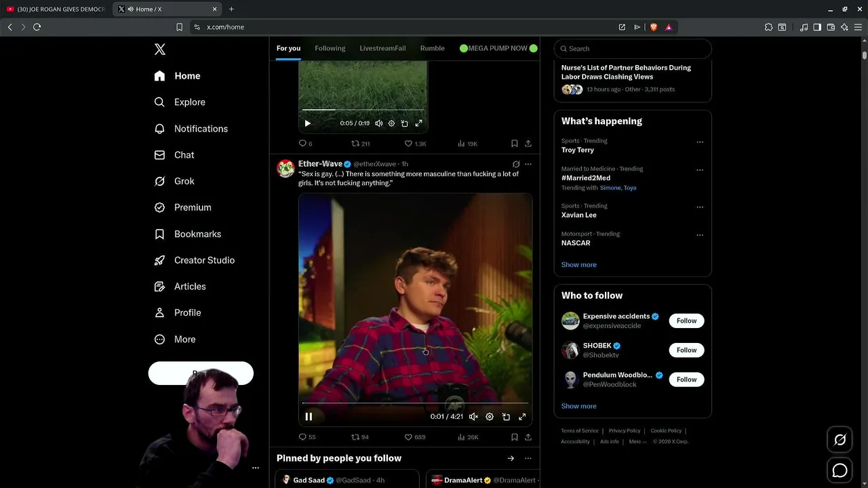Open more options for Xavian Lee trend
This screenshot has width=868, height=488.
click(x=700, y=207)
